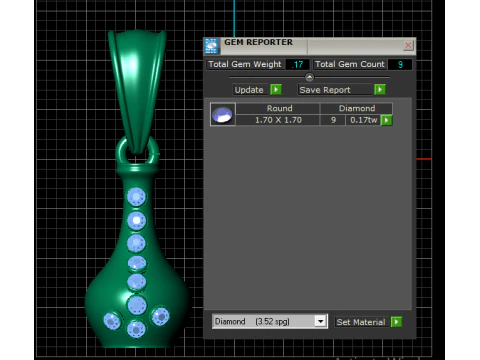Click the 'Round' shape cell
The height and width of the screenshot is (360, 480).
click(279, 108)
